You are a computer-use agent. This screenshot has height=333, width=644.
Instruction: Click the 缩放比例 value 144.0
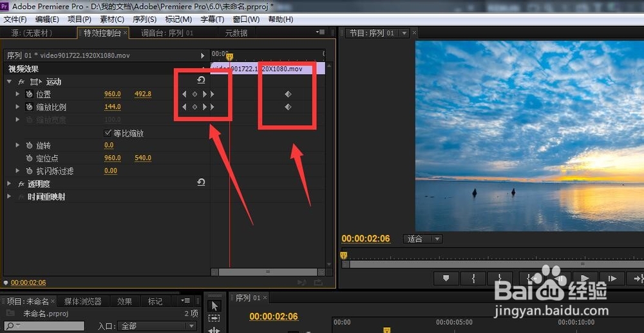pos(113,107)
